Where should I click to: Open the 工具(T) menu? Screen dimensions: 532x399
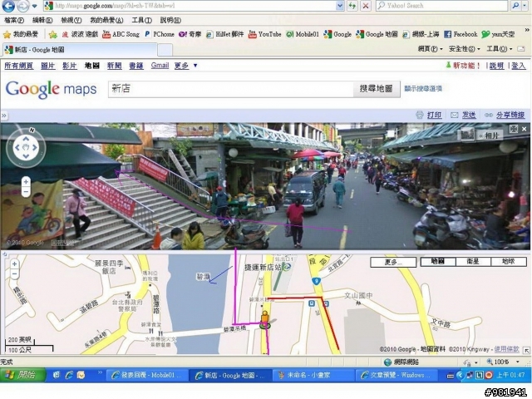click(142, 20)
